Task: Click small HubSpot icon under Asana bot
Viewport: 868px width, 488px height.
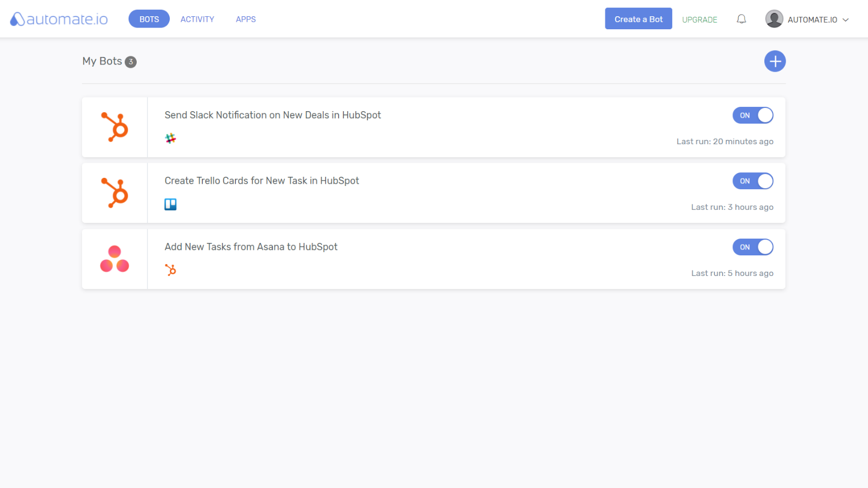Action: pos(170,270)
